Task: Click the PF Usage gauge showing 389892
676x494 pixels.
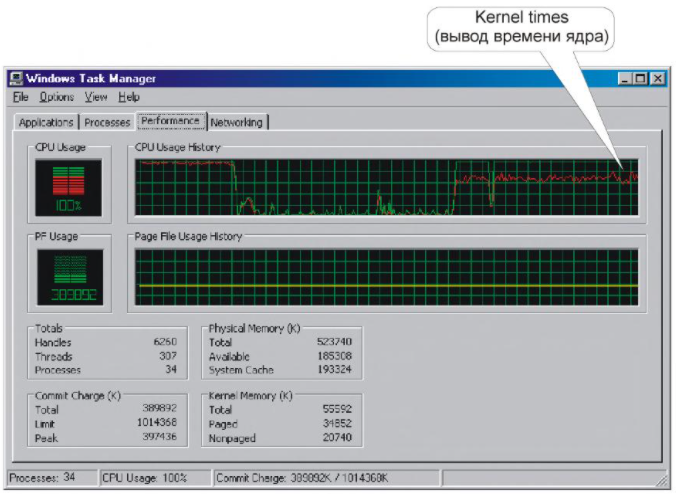Action: (70, 277)
